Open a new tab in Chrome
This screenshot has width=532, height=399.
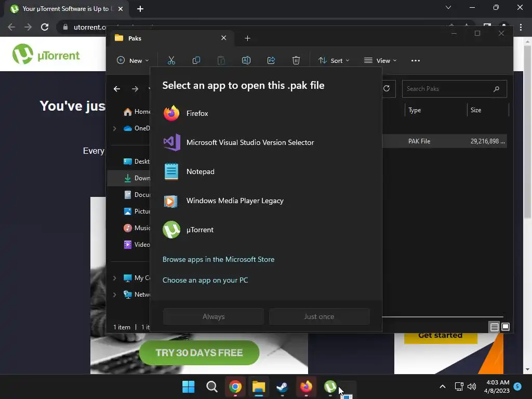140,9
